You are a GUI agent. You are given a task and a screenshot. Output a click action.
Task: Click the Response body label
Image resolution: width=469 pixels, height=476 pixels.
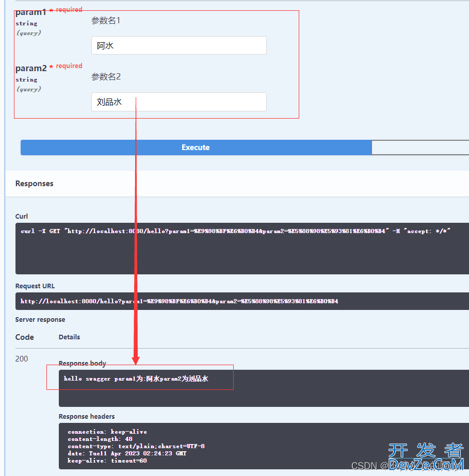coord(83,364)
